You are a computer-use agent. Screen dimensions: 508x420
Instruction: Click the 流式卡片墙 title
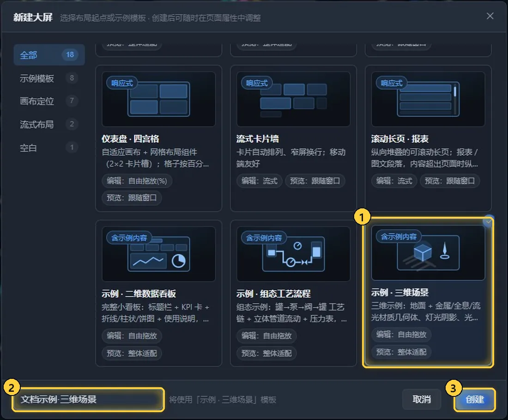[x=258, y=139]
